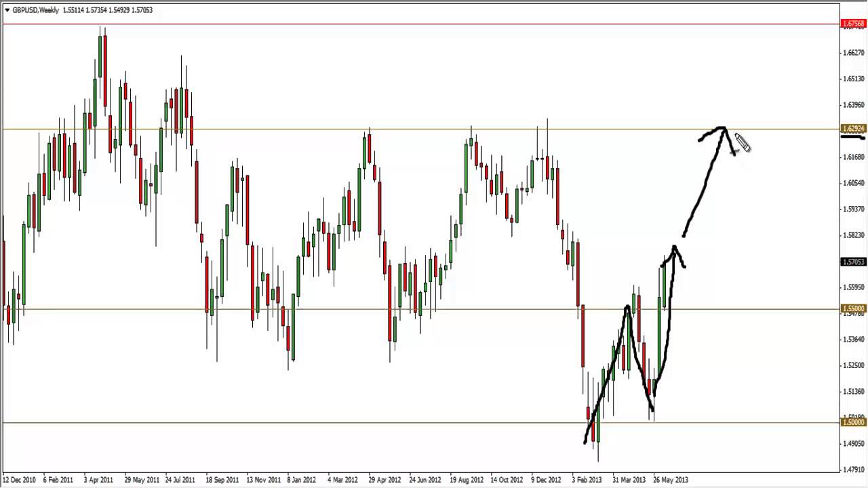Click the 13 Nov 2011 date label
The height and width of the screenshot is (488, 868).
(x=263, y=480)
